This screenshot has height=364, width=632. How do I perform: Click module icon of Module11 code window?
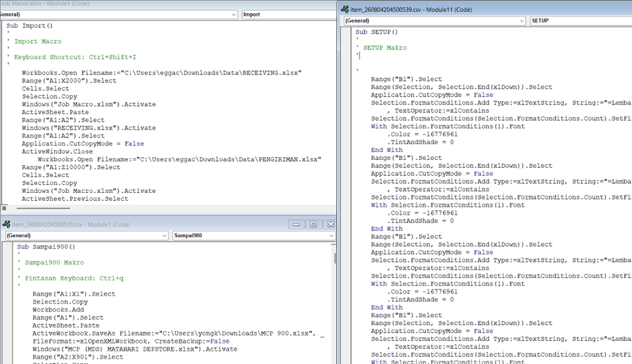click(x=344, y=9)
